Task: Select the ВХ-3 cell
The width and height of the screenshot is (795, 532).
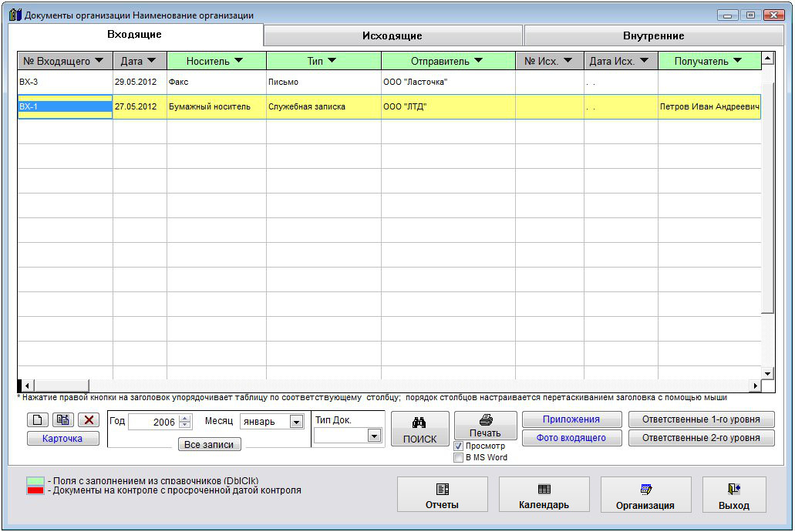Action: [x=66, y=82]
